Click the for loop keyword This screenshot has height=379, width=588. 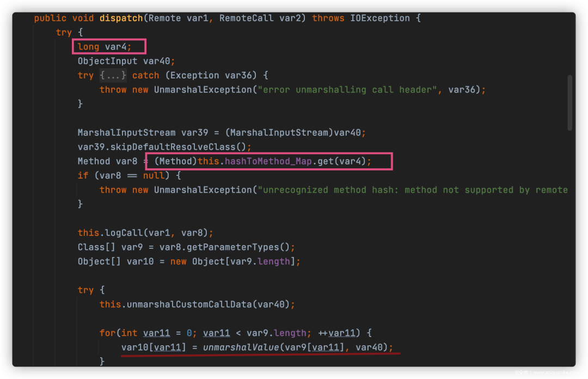coord(107,333)
